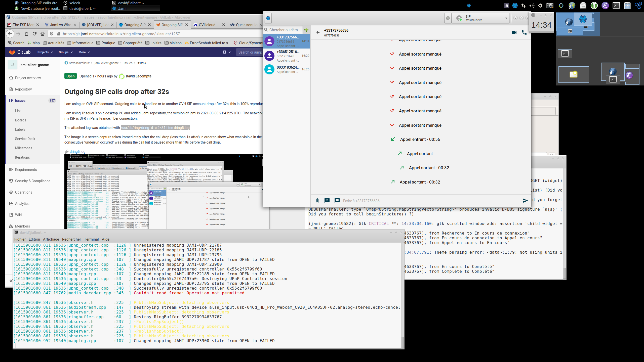
Task: Expand GitLab More dropdown
Action: [x=84, y=52]
